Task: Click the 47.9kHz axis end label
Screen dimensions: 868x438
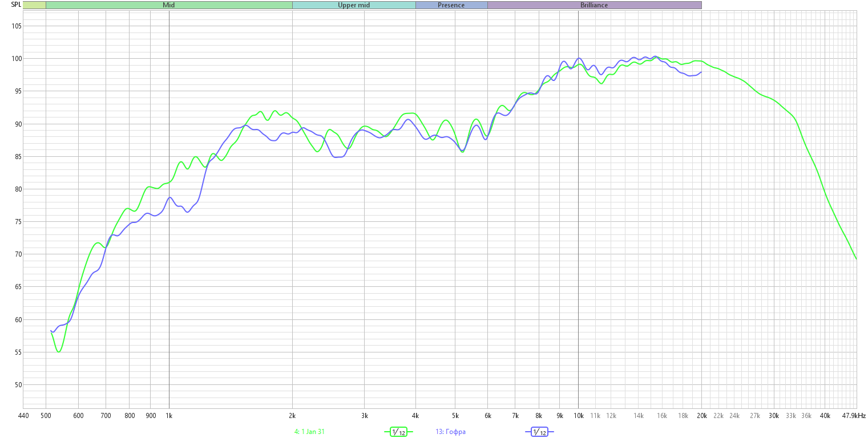Action: coord(854,416)
